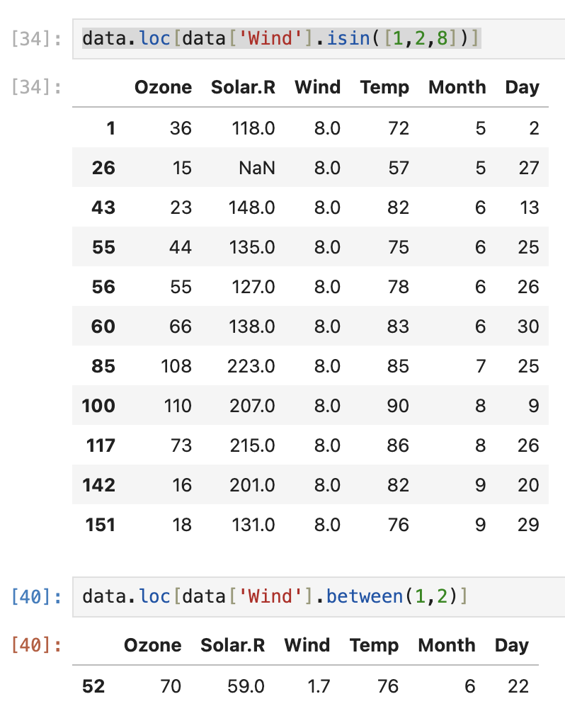Click the output prompt label [34]

tap(36, 87)
